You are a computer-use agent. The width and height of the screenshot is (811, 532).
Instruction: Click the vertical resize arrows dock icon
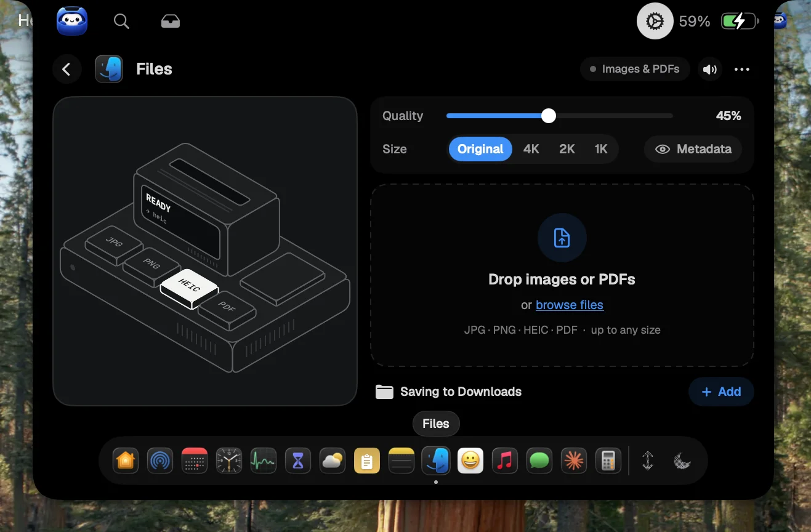tap(647, 461)
